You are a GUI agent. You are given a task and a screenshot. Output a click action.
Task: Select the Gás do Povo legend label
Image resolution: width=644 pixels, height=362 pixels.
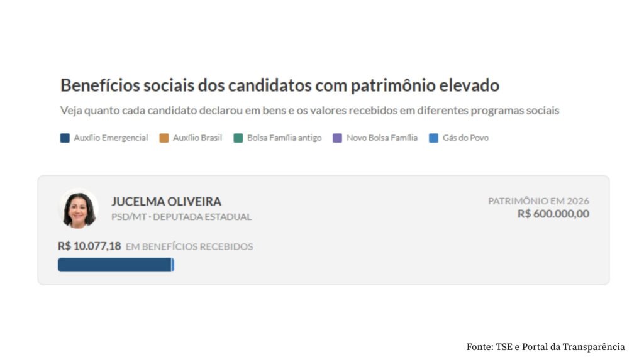[x=466, y=138]
